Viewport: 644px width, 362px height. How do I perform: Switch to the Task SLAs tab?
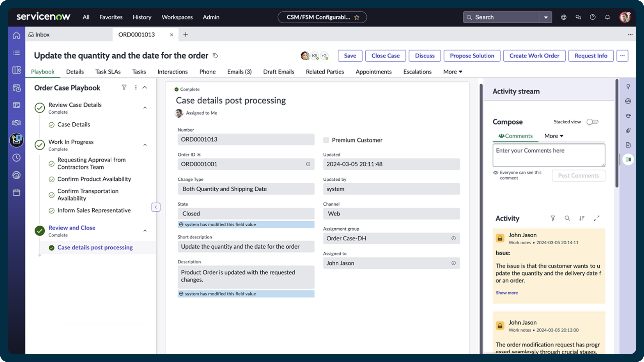(x=108, y=72)
